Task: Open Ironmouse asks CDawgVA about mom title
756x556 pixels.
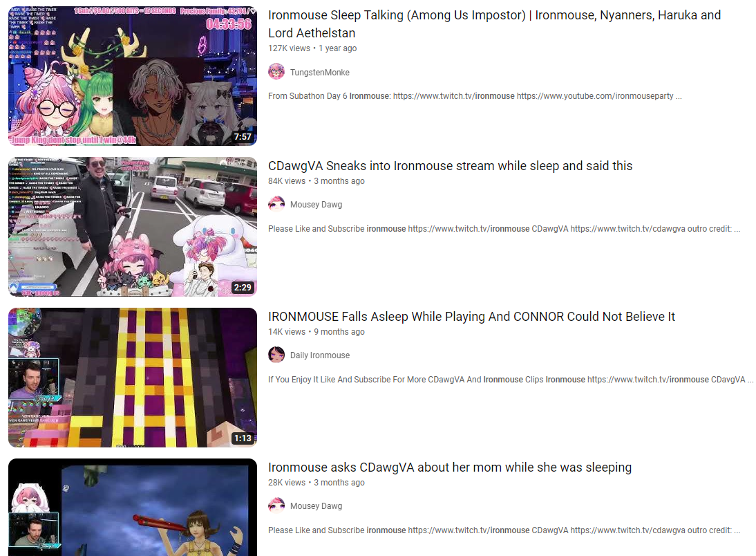Action: (x=449, y=467)
